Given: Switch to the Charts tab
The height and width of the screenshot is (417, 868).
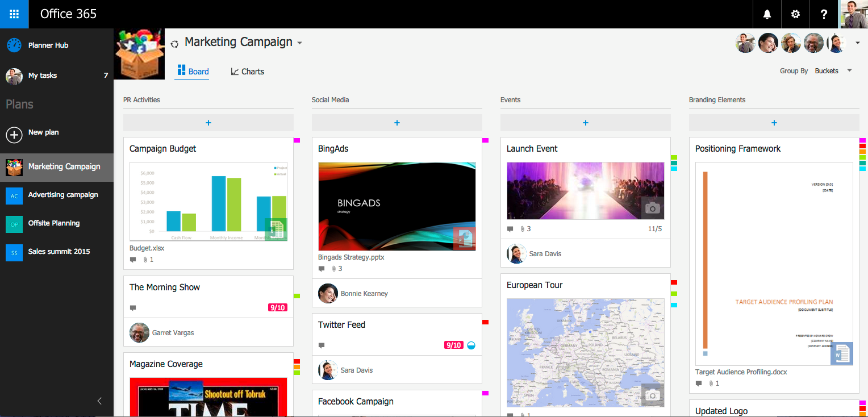Looking at the screenshot, I should [247, 72].
